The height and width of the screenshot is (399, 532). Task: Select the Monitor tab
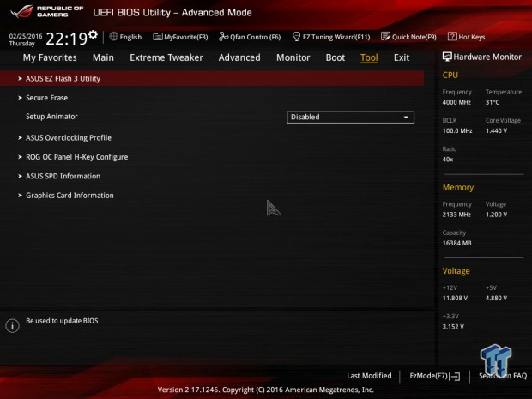(293, 57)
